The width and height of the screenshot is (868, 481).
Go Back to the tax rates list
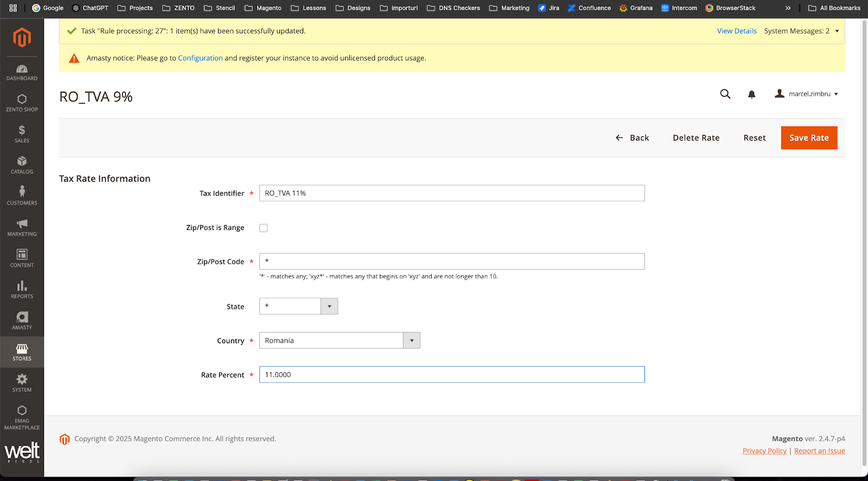632,138
